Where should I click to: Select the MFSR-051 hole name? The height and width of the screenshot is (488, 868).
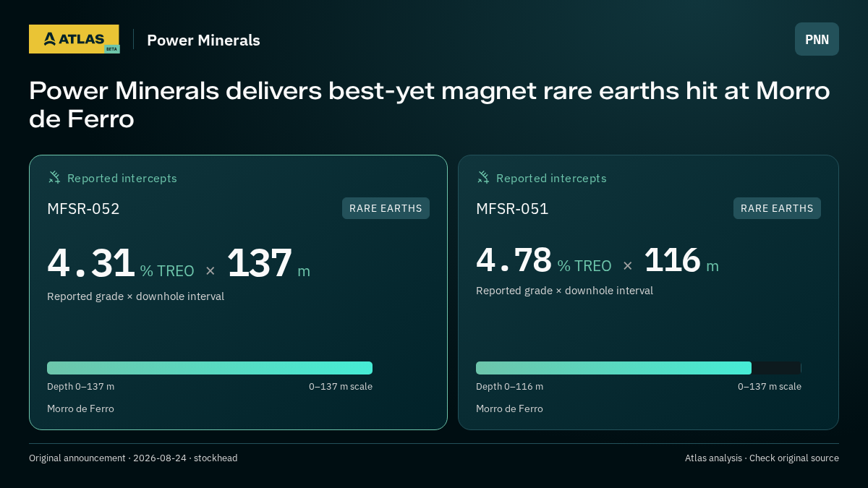(512, 209)
